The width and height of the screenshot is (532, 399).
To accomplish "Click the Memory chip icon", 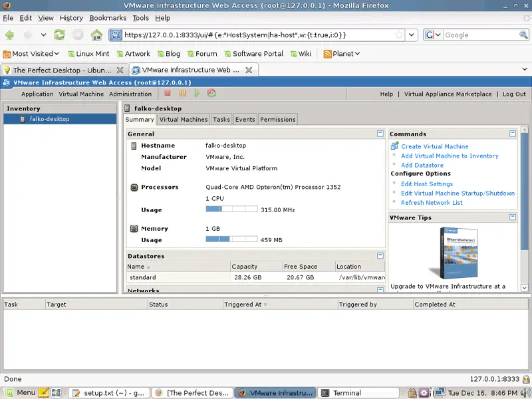I will (x=134, y=228).
